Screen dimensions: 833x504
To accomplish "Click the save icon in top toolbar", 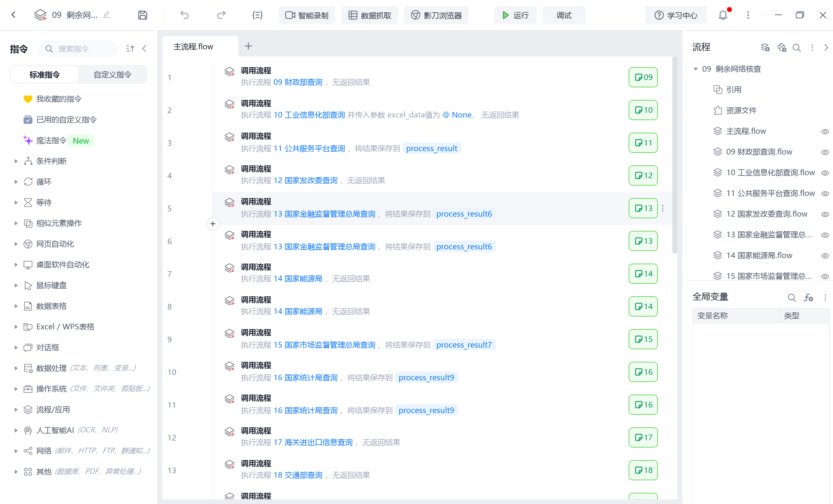I will (x=143, y=15).
